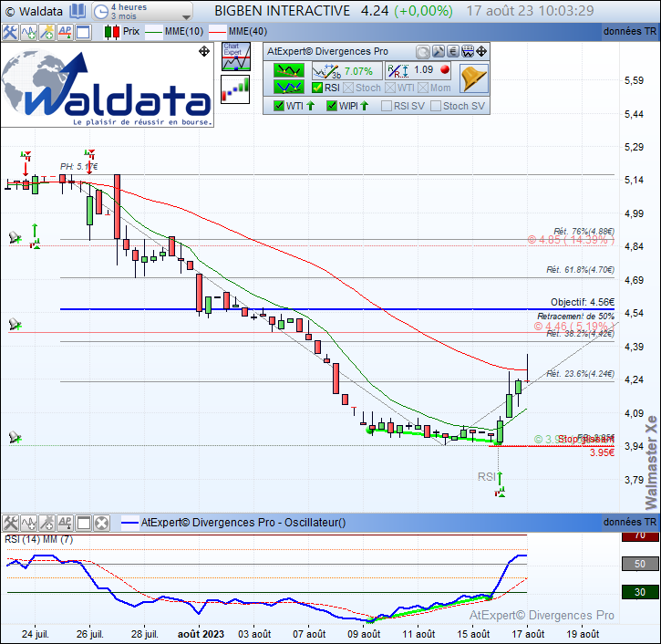This screenshot has width=661, height=644.
Task: Click the BIGBEN INTERACTIVE title
Action: coord(282,11)
